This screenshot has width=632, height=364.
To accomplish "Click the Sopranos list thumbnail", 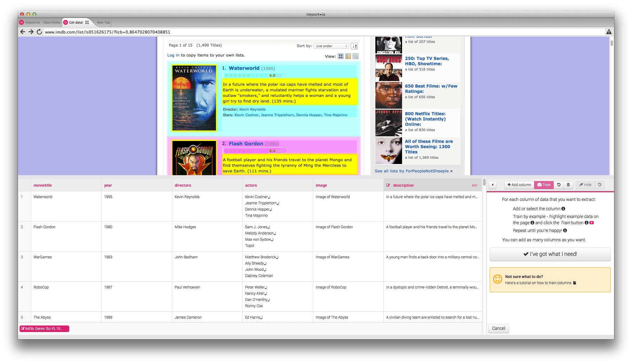I will pyautogui.click(x=388, y=68).
